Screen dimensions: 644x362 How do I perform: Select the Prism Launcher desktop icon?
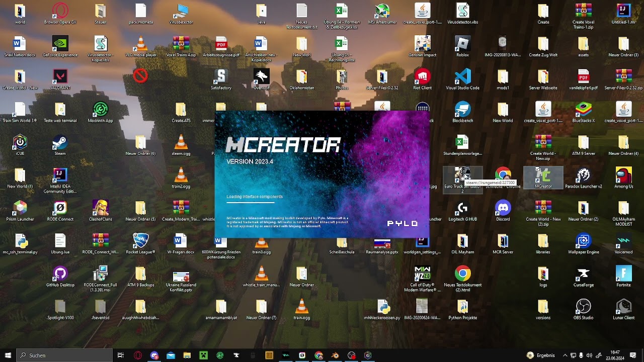click(20, 211)
